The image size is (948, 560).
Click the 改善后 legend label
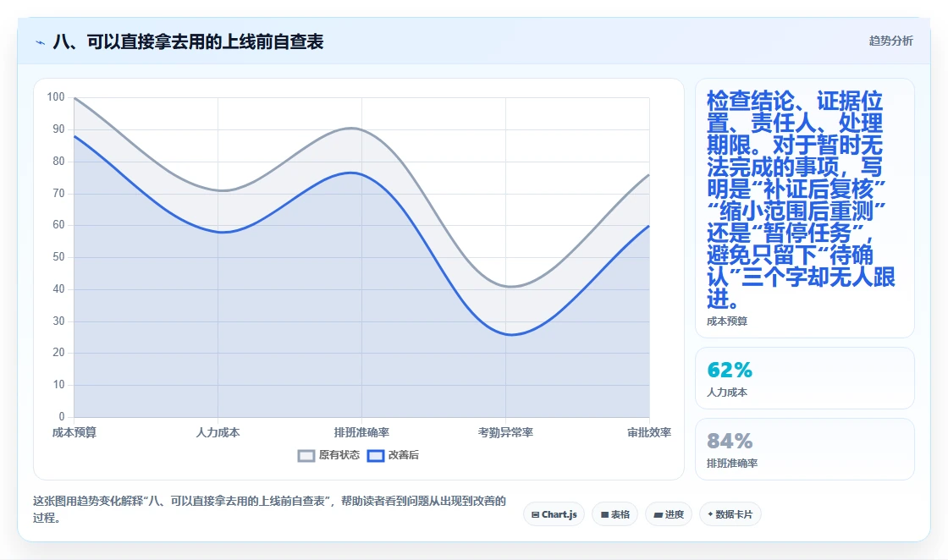point(404,455)
